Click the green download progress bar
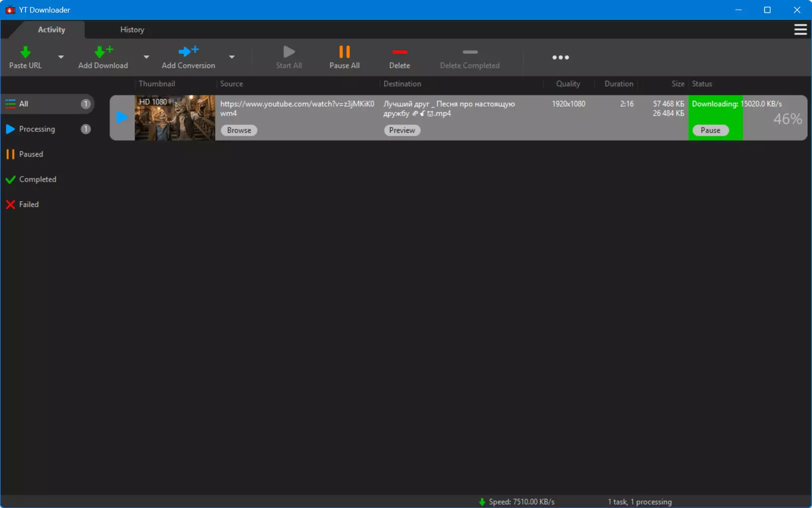This screenshot has width=812, height=508. (x=715, y=118)
